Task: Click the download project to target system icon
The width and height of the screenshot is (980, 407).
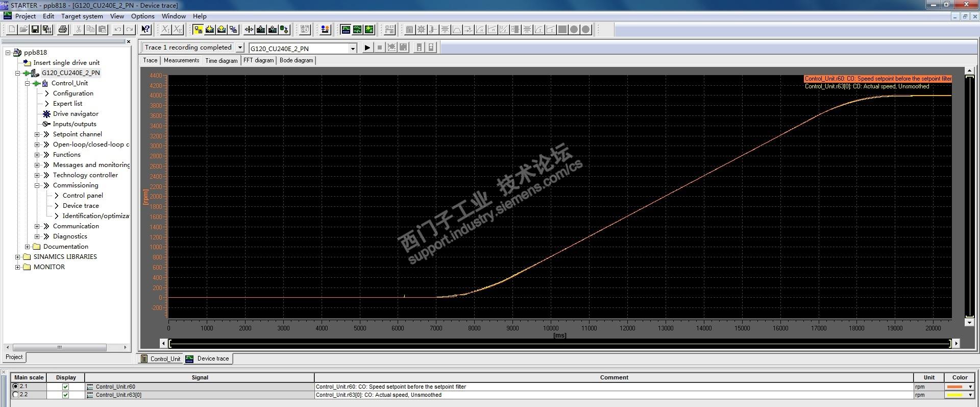Action: pyautogui.click(x=210, y=30)
